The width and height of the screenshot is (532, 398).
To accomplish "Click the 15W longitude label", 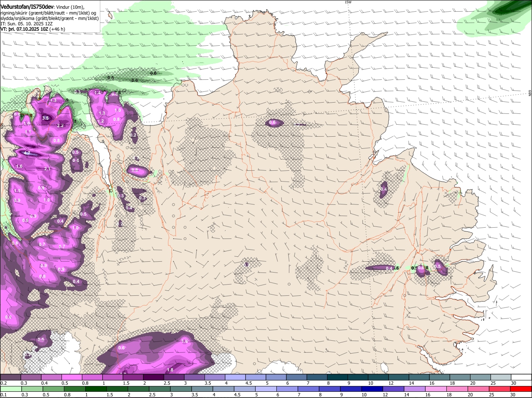I will [x=348, y=2].
